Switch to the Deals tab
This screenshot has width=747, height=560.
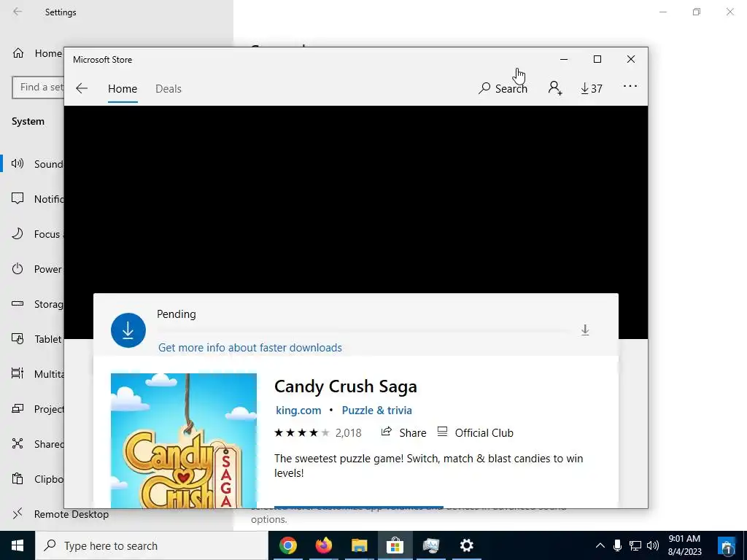click(169, 88)
